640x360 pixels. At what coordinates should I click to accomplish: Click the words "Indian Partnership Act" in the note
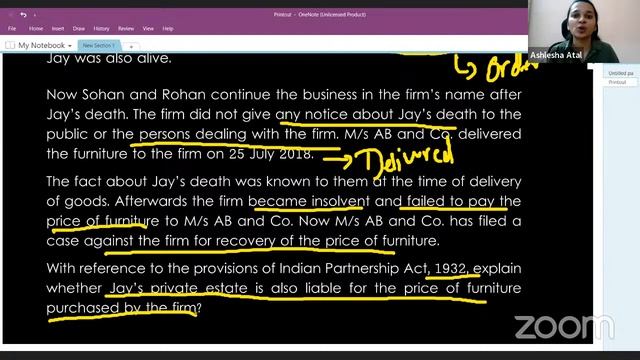tap(353, 269)
